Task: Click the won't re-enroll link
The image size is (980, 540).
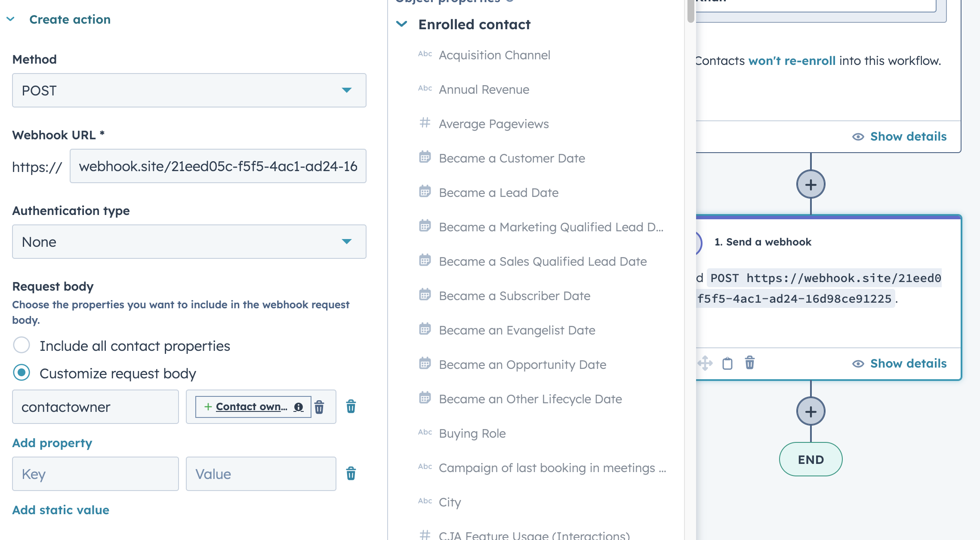Action: [792, 60]
